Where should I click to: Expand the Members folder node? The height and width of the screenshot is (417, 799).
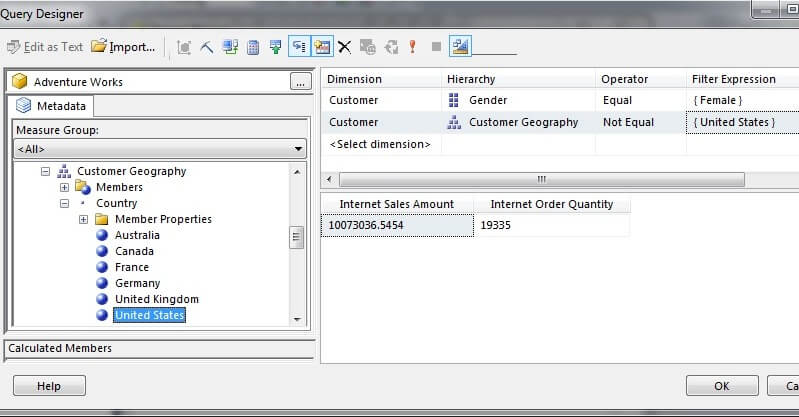pyautogui.click(x=64, y=187)
